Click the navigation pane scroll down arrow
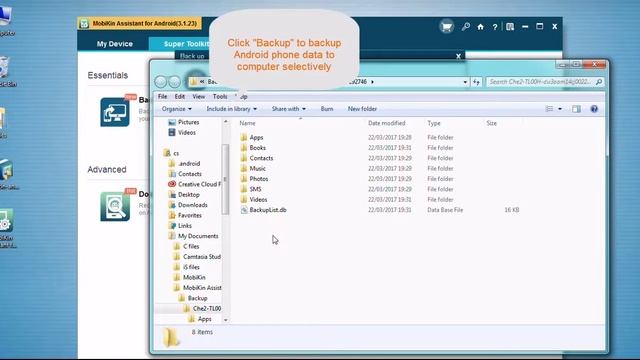The height and width of the screenshot is (360, 640). tap(226, 320)
